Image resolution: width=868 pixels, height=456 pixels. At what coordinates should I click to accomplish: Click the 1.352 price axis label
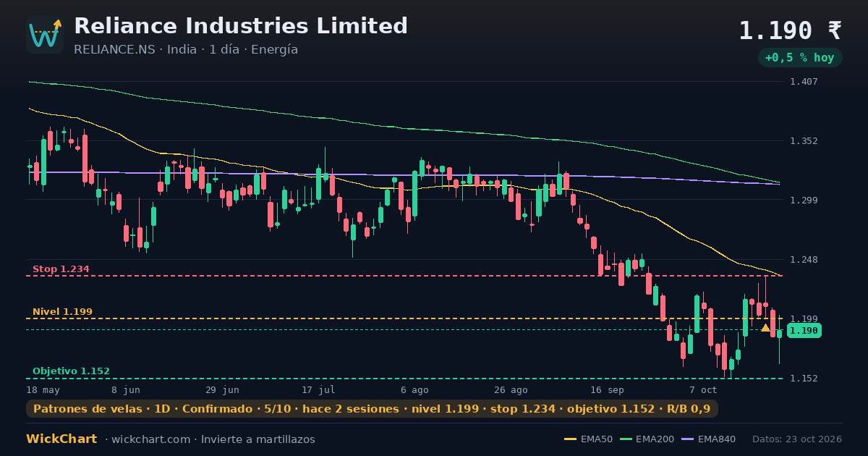click(804, 141)
